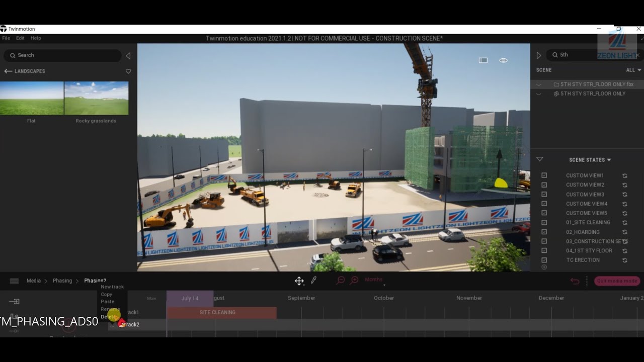Refresh the CUSTOM VIEW2 scene state
Screen dimensions: 644x362
click(624, 185)
